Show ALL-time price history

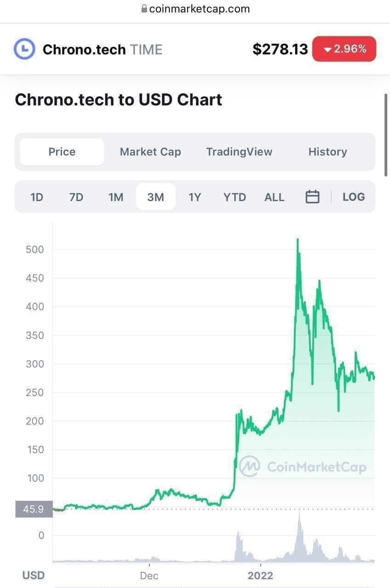coord(274,197)
